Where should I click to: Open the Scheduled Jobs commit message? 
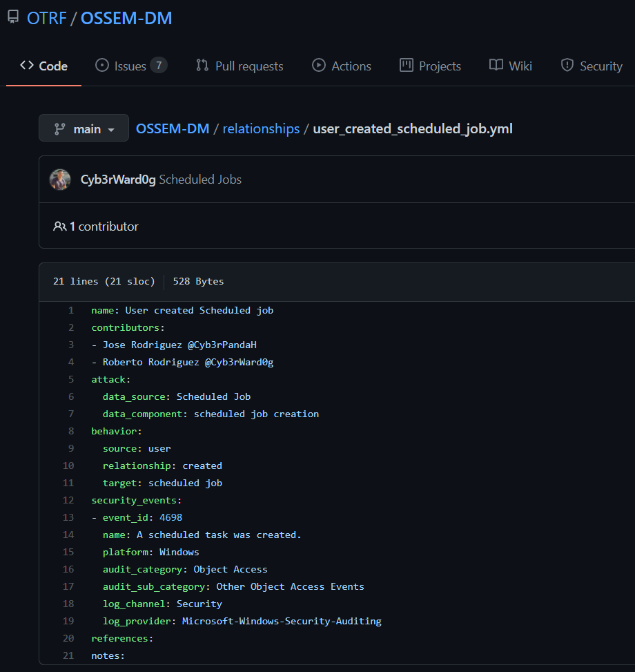point(200,180)
